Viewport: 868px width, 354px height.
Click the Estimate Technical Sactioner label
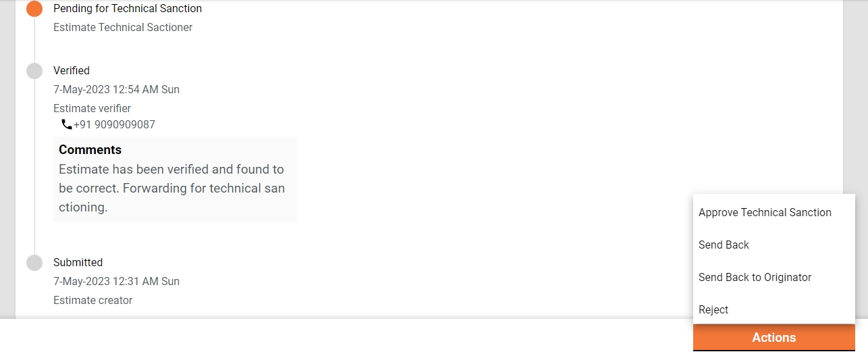(123, 28)
